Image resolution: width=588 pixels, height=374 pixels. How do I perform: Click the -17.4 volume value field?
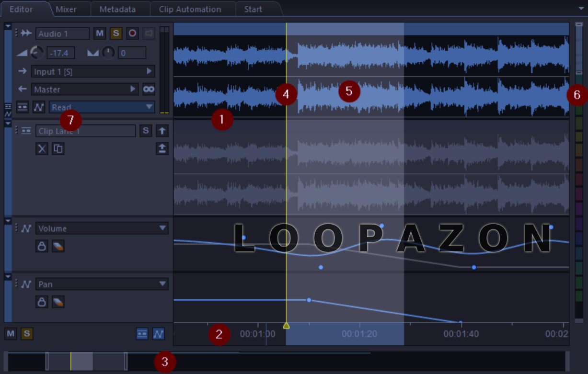[x=60, y=53]
